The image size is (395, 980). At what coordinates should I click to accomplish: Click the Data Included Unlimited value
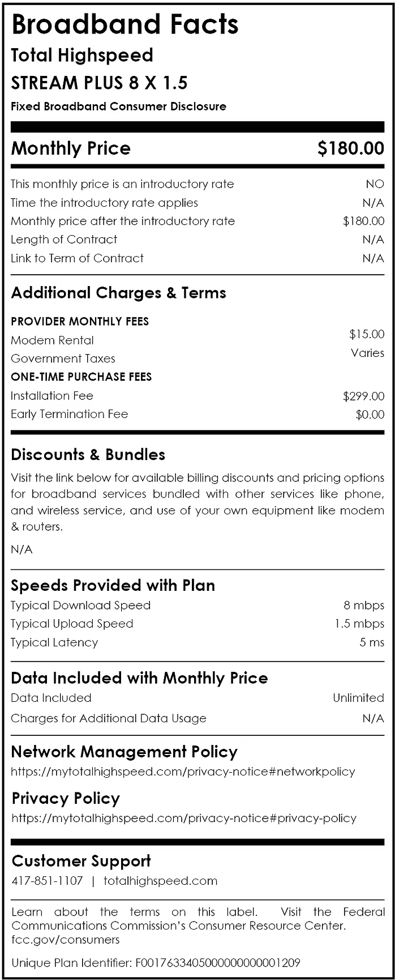(x=358, y=698)
